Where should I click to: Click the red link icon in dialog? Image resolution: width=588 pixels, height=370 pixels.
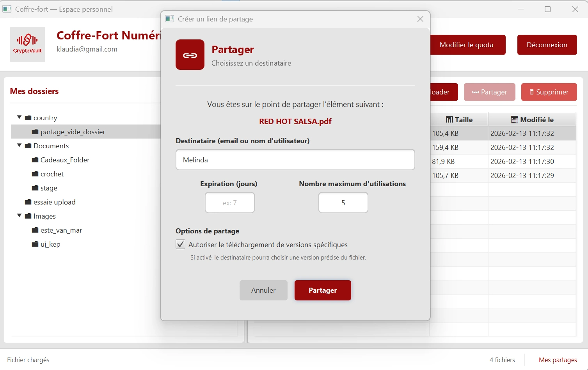(x=190, y=55)
